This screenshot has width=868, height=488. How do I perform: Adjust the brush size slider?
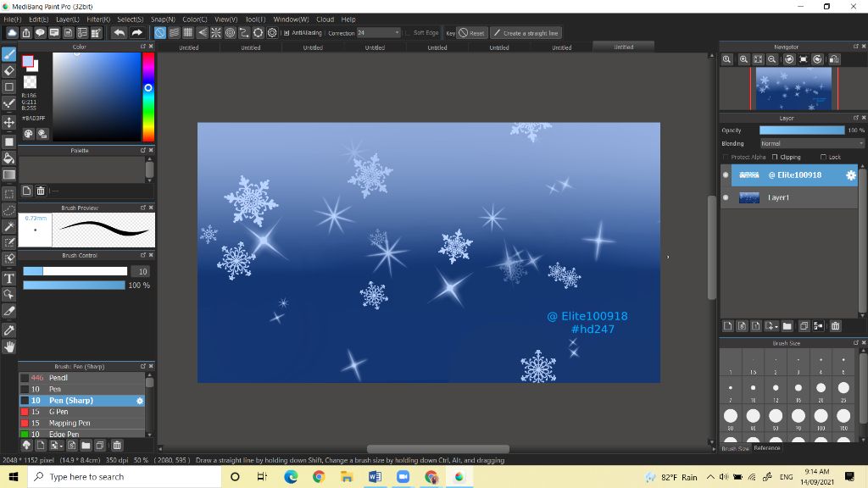coord(75,271)
